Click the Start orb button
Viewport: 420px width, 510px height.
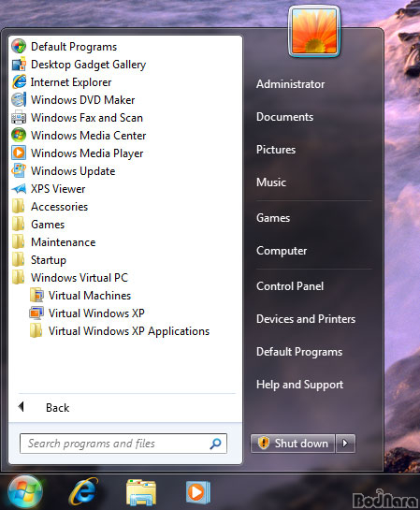25,492
